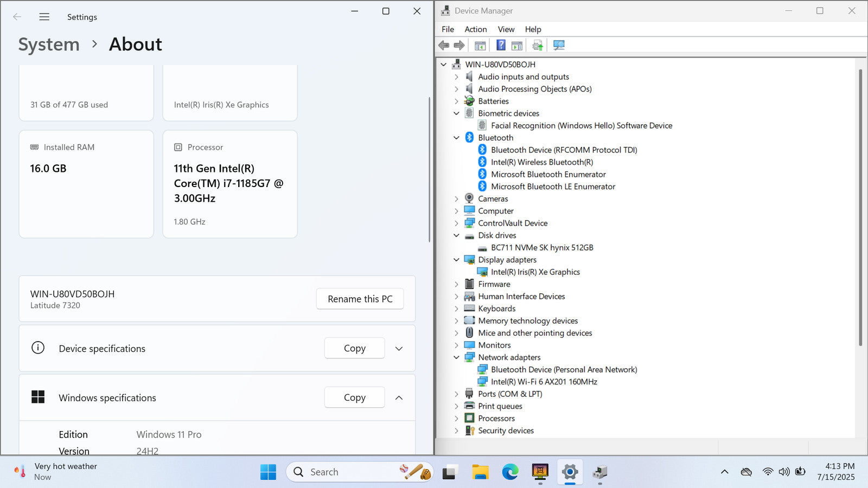Image resolution: width=868 pixels, height=488 pixels.
Task: Collapse the Bluetooth node
Action: pyautogui.click(x=457, y=138)
